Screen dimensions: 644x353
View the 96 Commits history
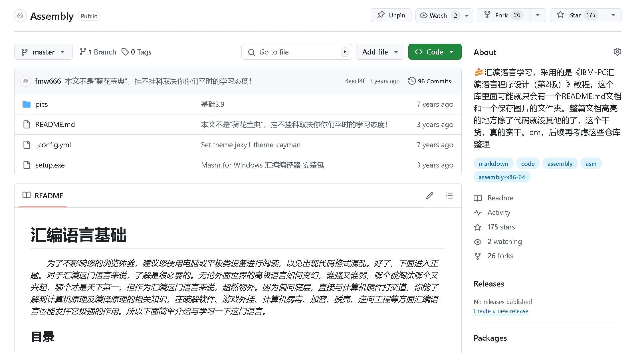[x=429, y=81]
